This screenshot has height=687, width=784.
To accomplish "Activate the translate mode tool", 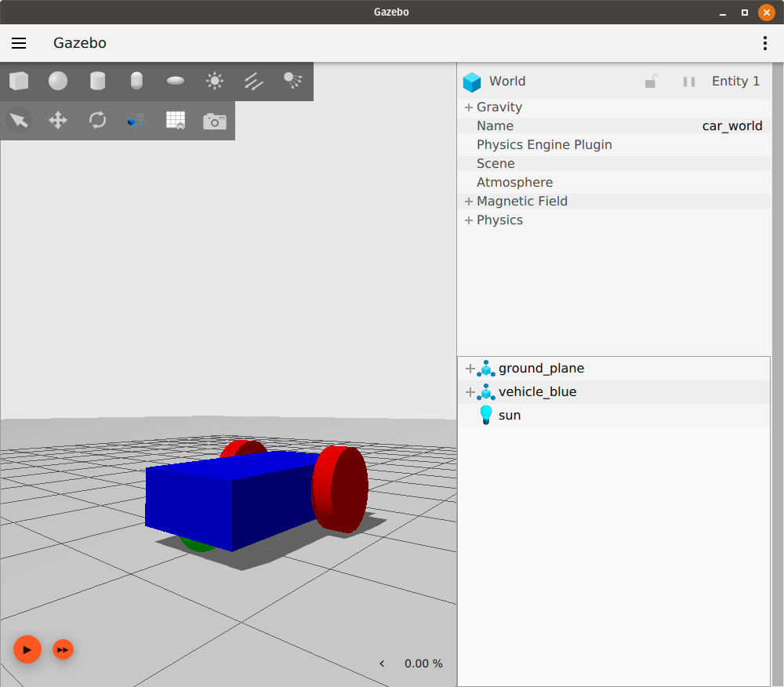I will coord(58,120).
